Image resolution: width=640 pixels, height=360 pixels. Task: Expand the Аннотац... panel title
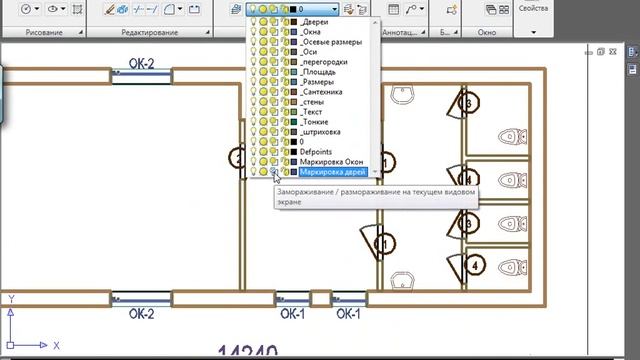[x=404, y=32]
